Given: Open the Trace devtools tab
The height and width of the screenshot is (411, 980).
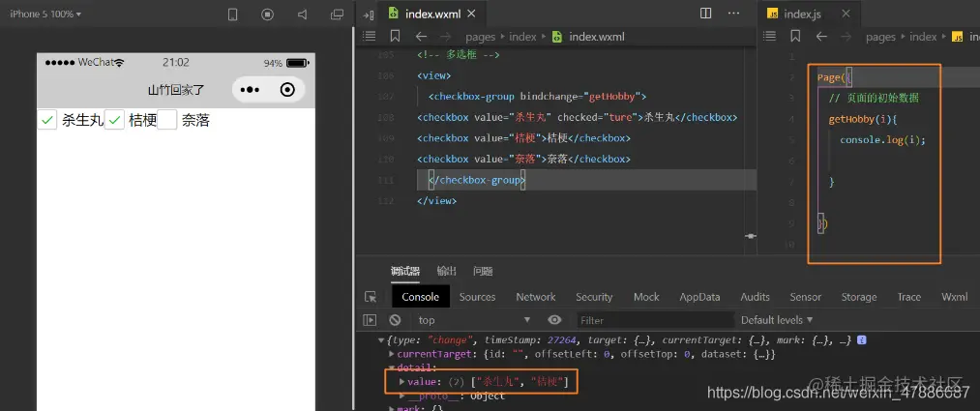Looking at the screenshot, I should click(x=908, y=297).
